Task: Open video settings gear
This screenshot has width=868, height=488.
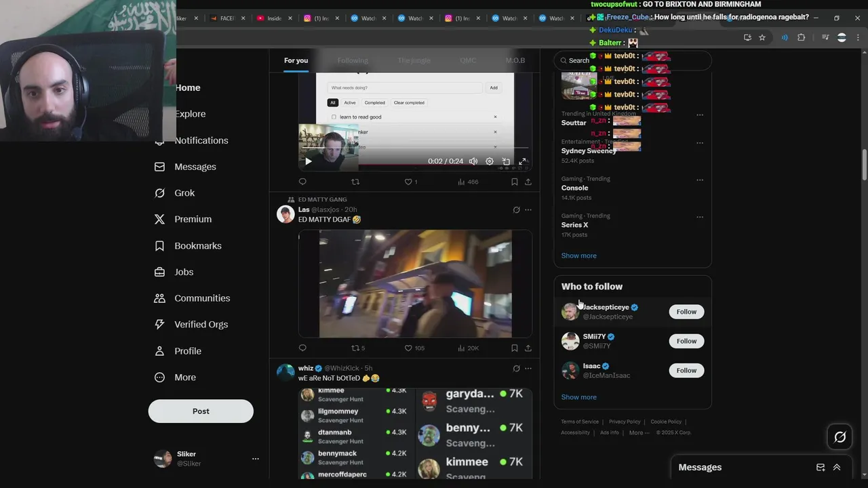Action: point(490,161)
